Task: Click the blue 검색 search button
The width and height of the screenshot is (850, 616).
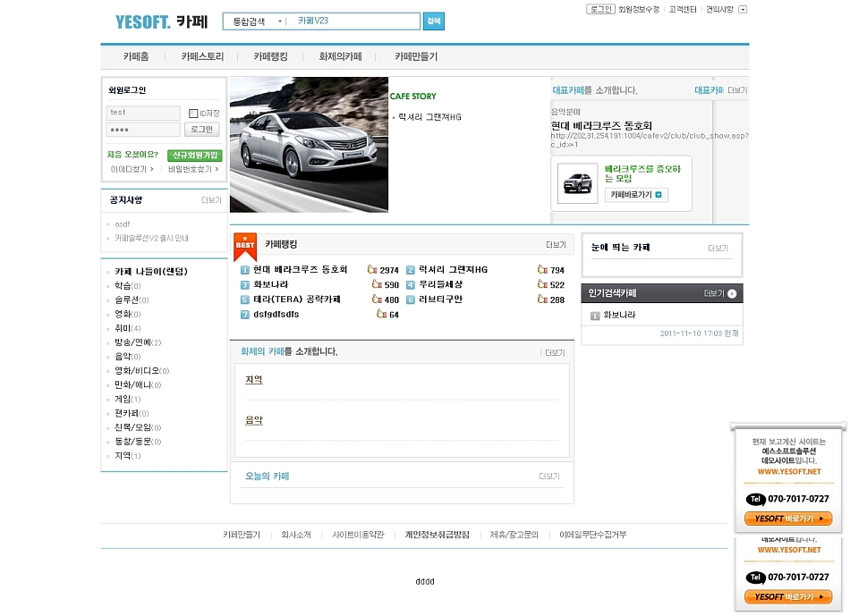Action: click(434, 21)
